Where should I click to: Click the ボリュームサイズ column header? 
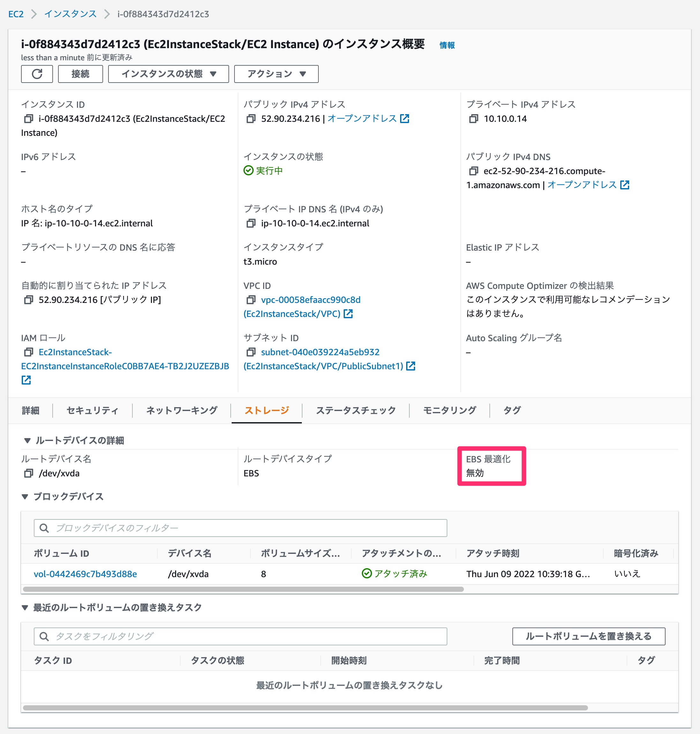pos(300,553)
